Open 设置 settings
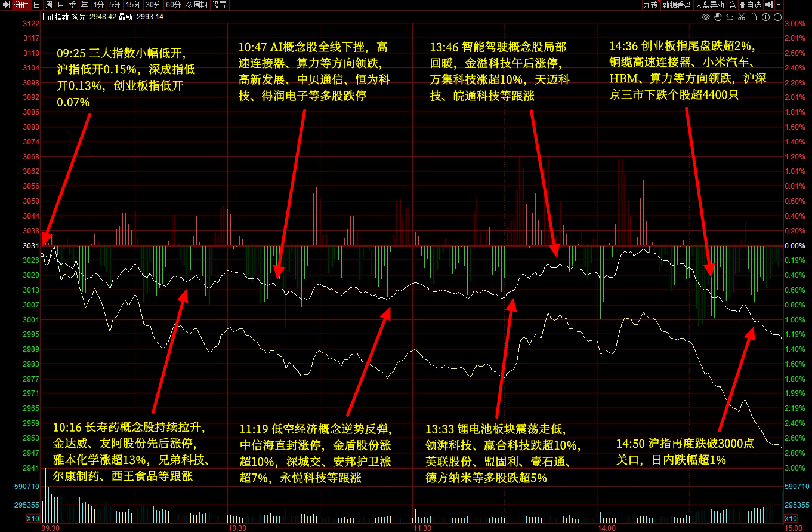This screenshot has width=812, height=532. [220, 5]
